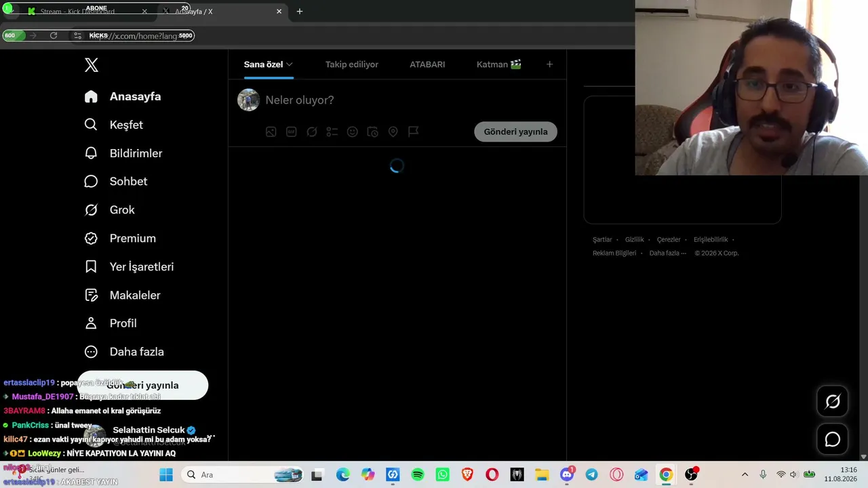Open Discord from the taskbar
868x488 pixels.
click(x=567, y=474)
